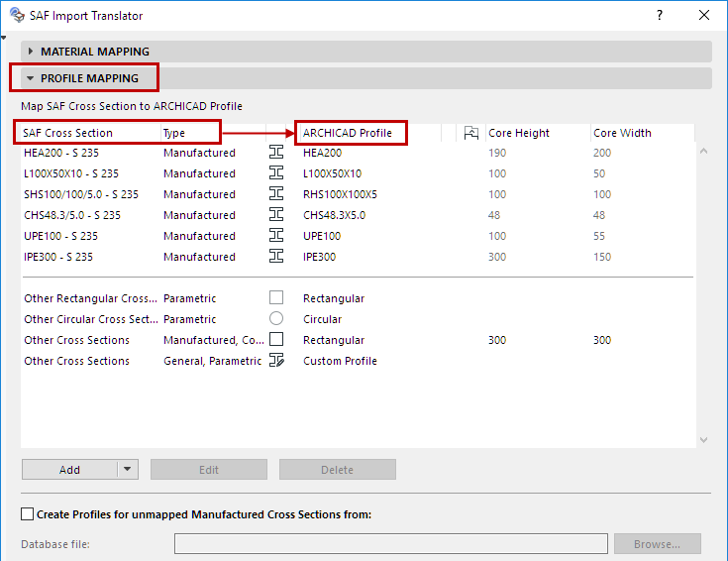Click the Custom Profile pencil icon

[276, 360]
